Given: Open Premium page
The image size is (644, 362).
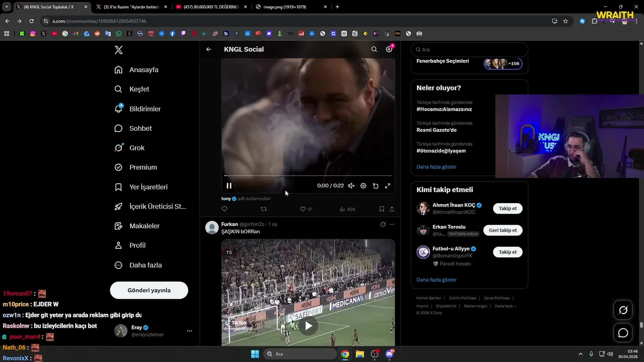Looking at the screenshot, I should pos(135,167).
